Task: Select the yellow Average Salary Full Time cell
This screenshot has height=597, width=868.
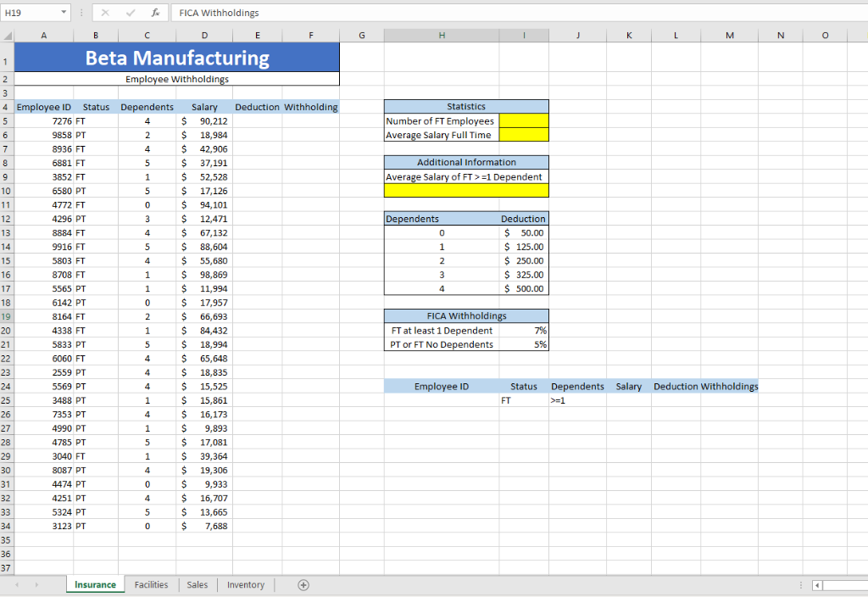Action: pos(524,134)
